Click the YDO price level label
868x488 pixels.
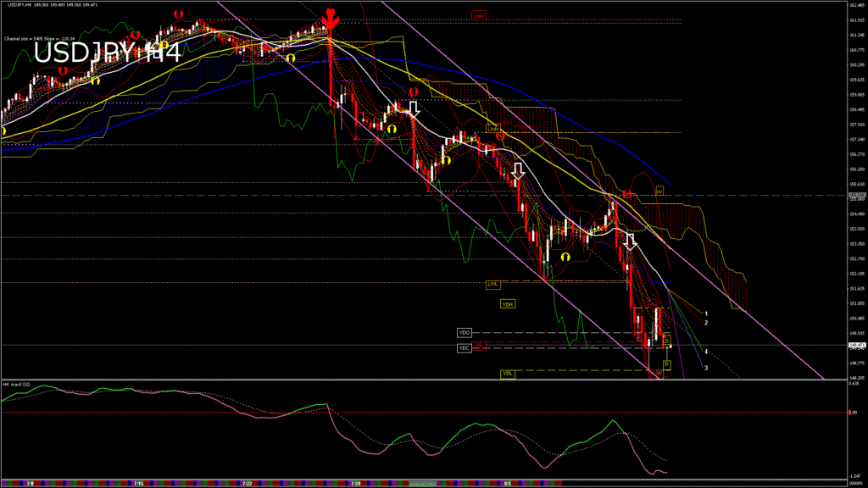click(464, 333)
